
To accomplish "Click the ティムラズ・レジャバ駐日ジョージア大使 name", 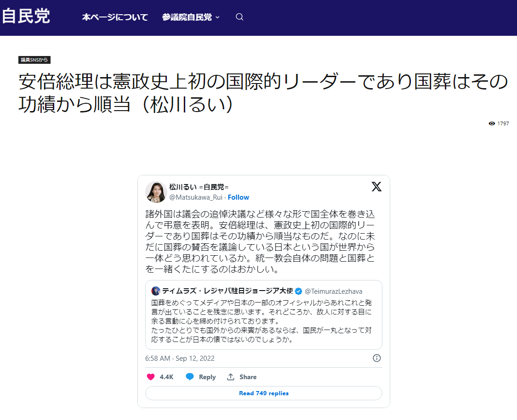I will (x=227, y=291).
